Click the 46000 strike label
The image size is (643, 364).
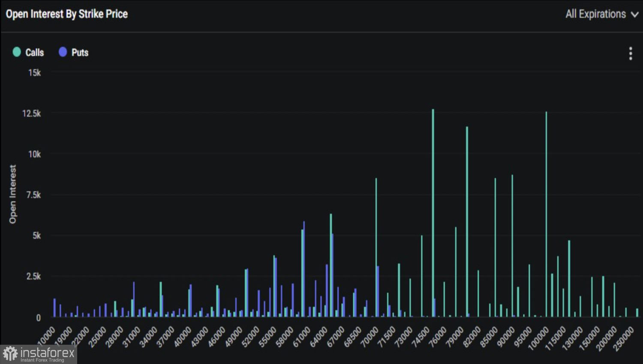pos(216,336)
